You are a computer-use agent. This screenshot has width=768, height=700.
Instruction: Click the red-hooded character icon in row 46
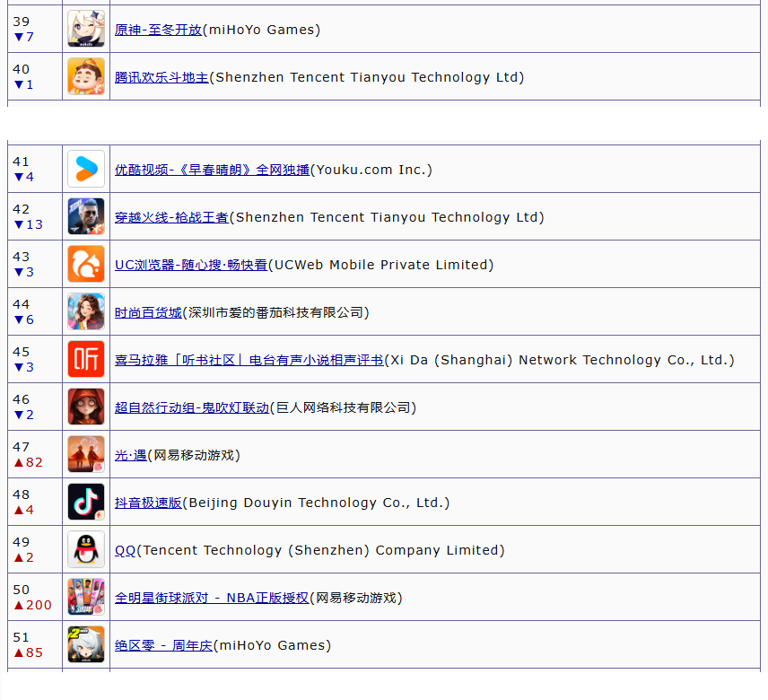tap(86, 407)
